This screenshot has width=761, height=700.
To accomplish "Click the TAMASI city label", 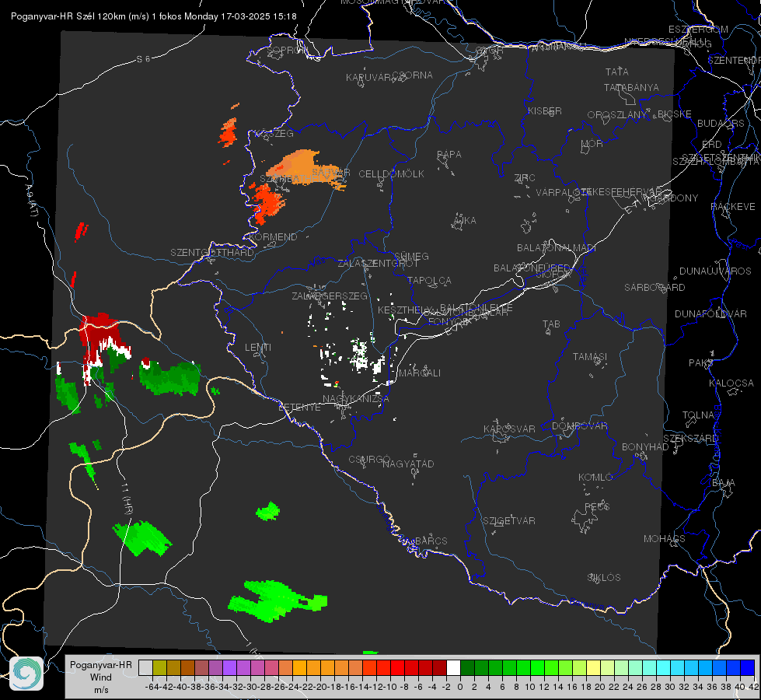I will click(590, 356).
